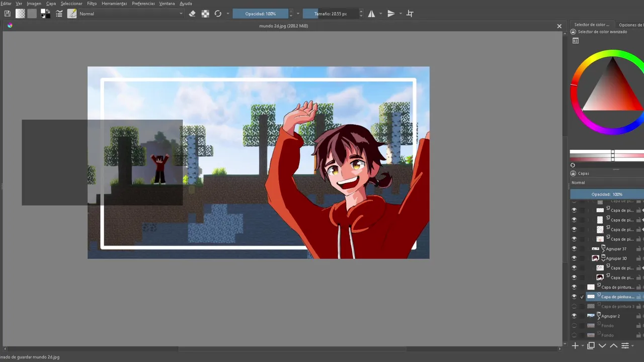The width and height of the screenshot is (644, 362).
Task: Click the refresh icon below the color shade bars
Action: coord(573,165)
